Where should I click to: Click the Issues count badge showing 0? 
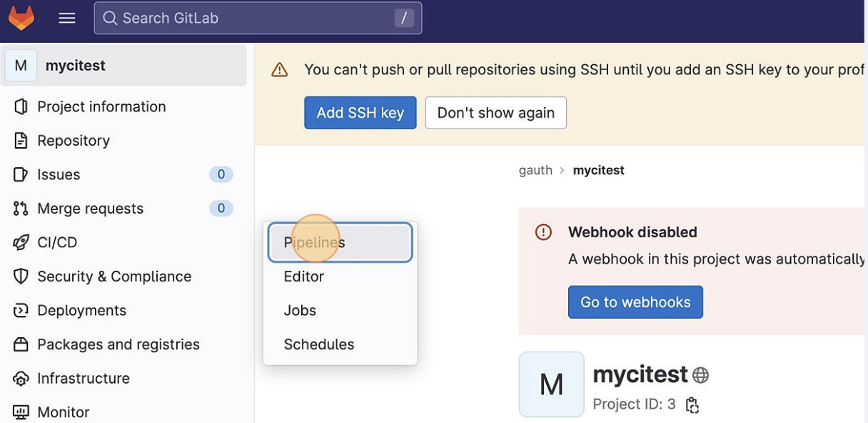click(x=221, y=174)
